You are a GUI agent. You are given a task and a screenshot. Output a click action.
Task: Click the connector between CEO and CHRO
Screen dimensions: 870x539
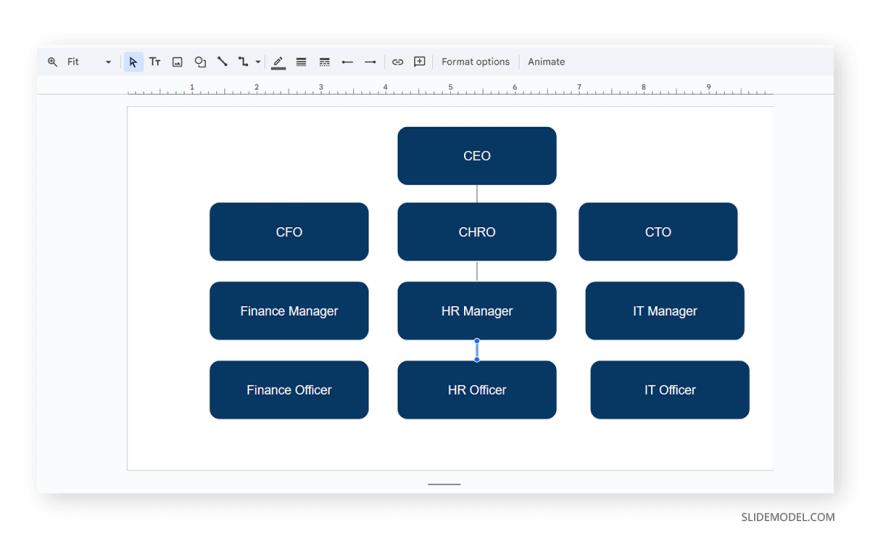pos(477,194)
